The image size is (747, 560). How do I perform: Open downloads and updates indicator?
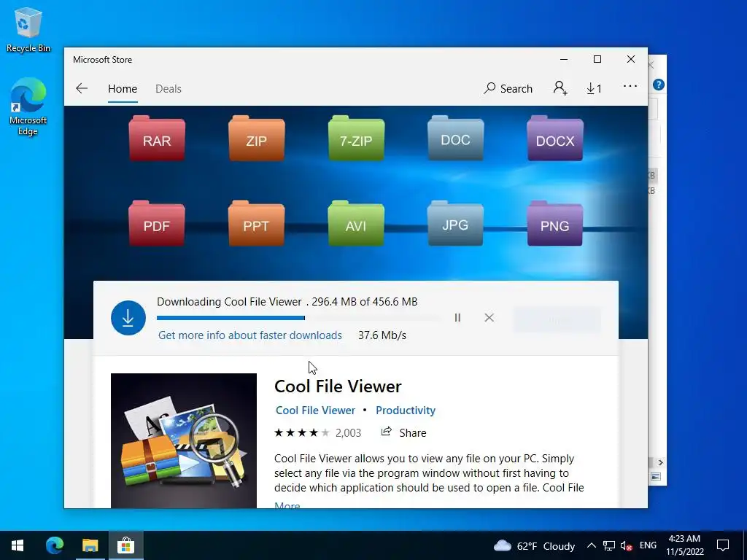594,88
